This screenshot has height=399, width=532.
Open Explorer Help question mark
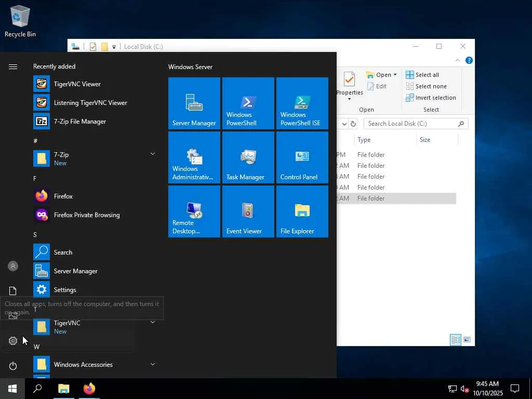coord(469,60)
